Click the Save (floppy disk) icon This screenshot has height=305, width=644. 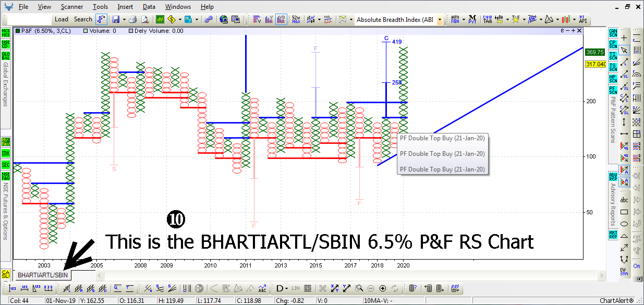(115, 19)
